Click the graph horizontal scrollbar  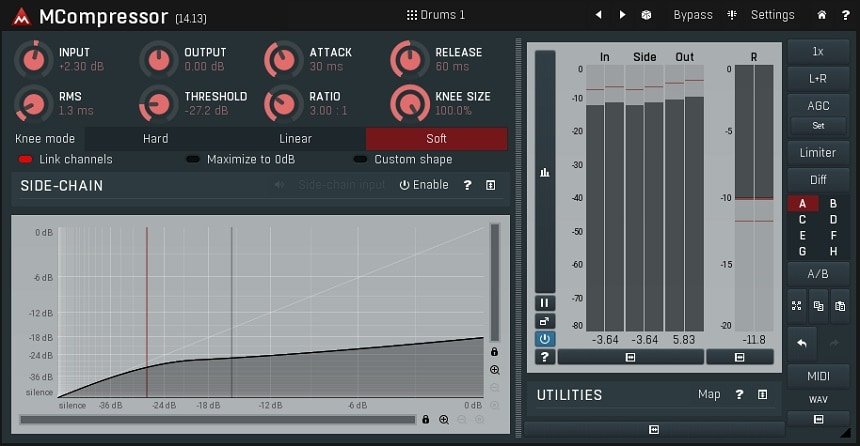218,420
